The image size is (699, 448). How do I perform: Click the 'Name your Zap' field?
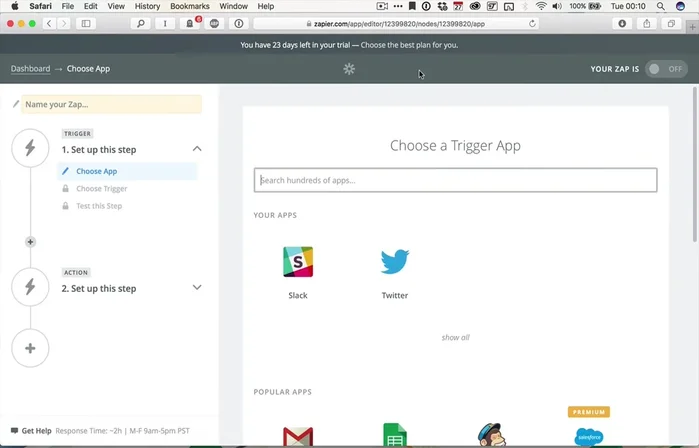[x=111, y=104]
